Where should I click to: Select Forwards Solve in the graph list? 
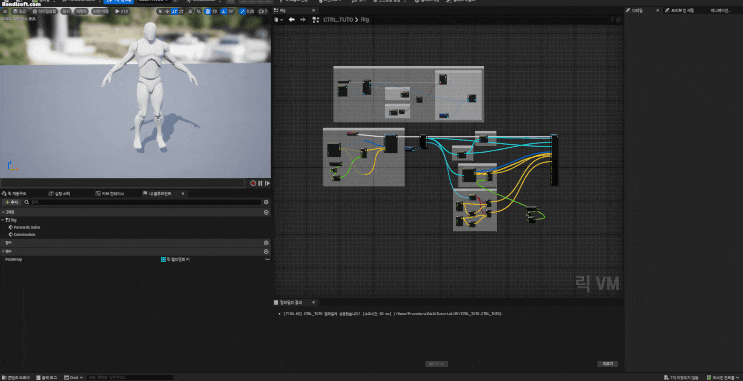pyautogui.click(x=27, y=227)
